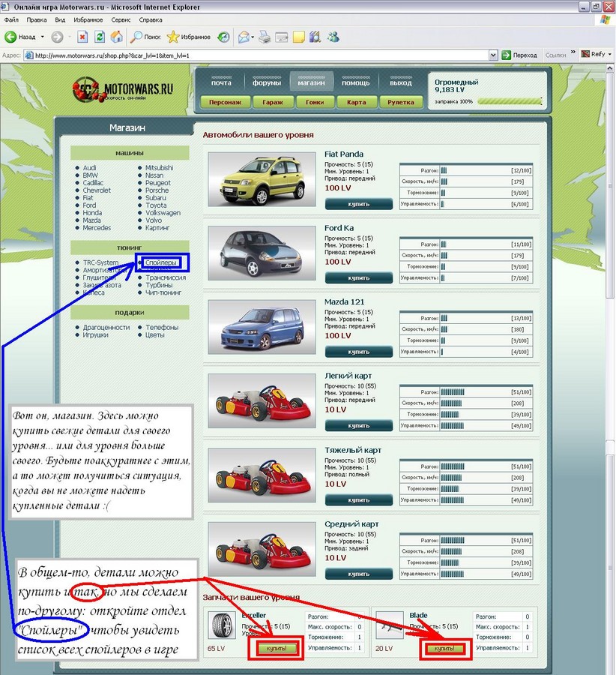Click the Back (Назад) arrow icon
This screenshot has width=616, height=675.
pos(10,37)
